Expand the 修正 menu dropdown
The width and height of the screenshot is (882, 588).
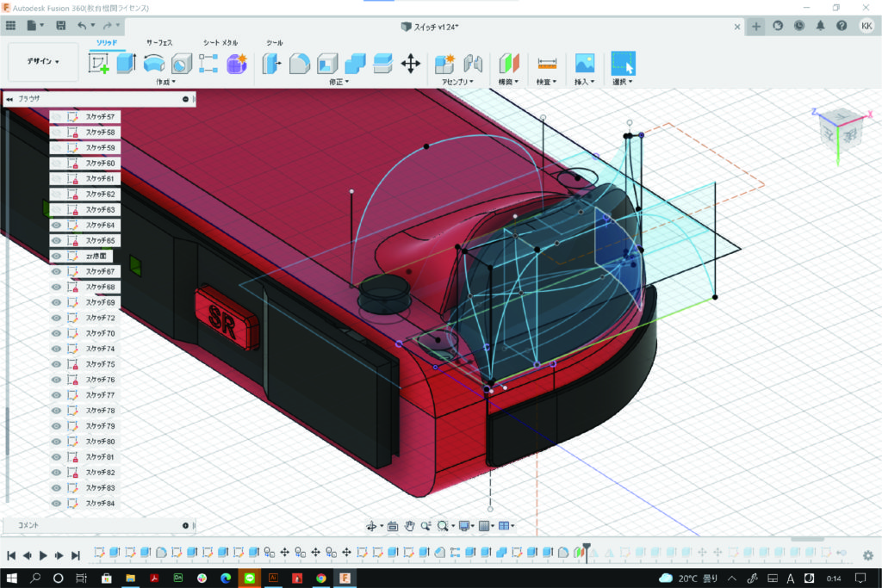[x=339, y=82]
